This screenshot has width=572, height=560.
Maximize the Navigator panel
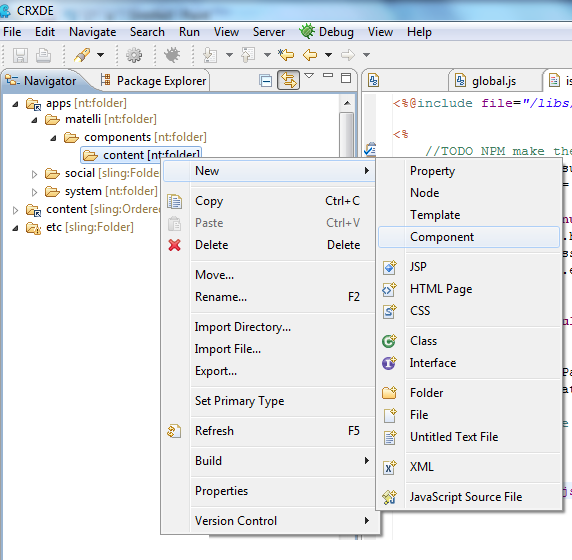pos(346,78)
